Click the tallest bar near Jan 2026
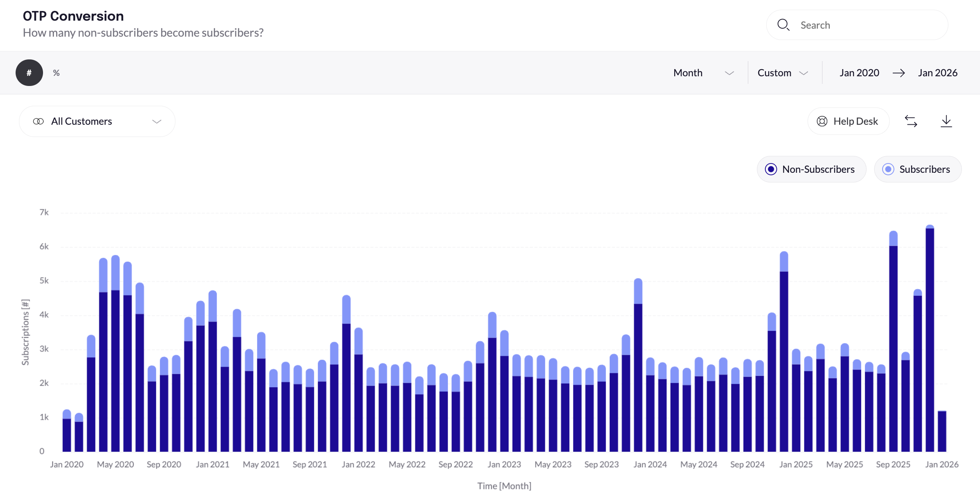This screenshot has width=980, height=504. 929,337
